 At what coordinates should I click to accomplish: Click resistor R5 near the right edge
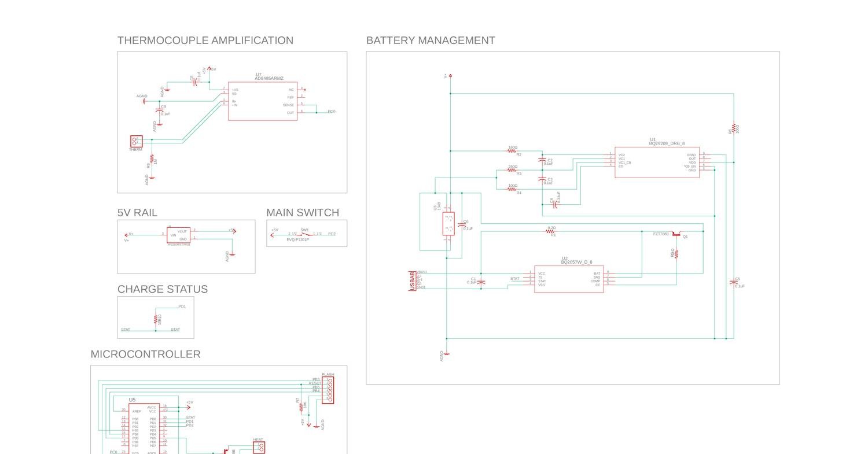coord(734,128)
